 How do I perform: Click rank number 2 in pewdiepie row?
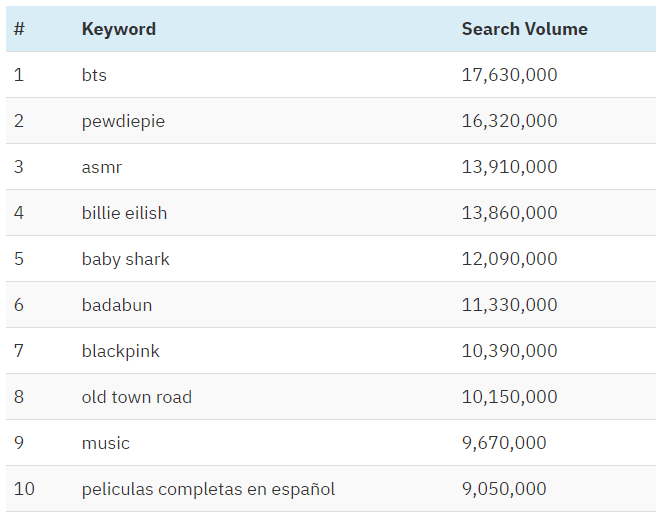(19, 121)
